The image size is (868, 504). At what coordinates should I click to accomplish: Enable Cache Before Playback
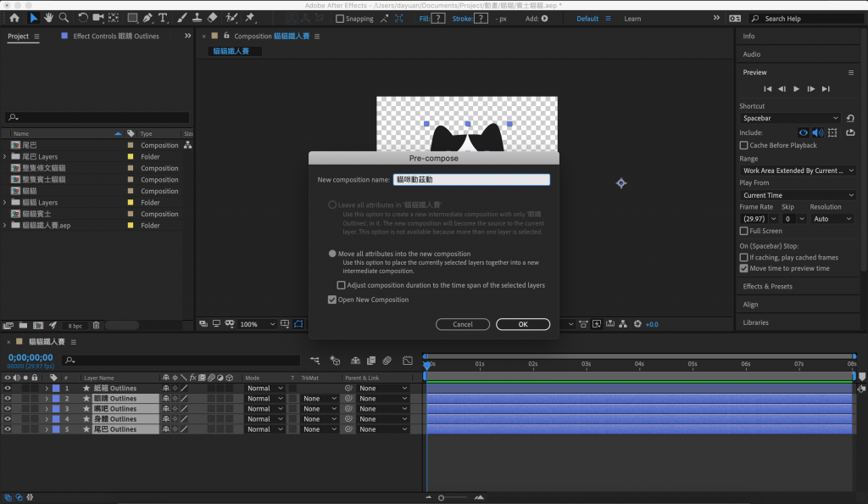(744, 145)
